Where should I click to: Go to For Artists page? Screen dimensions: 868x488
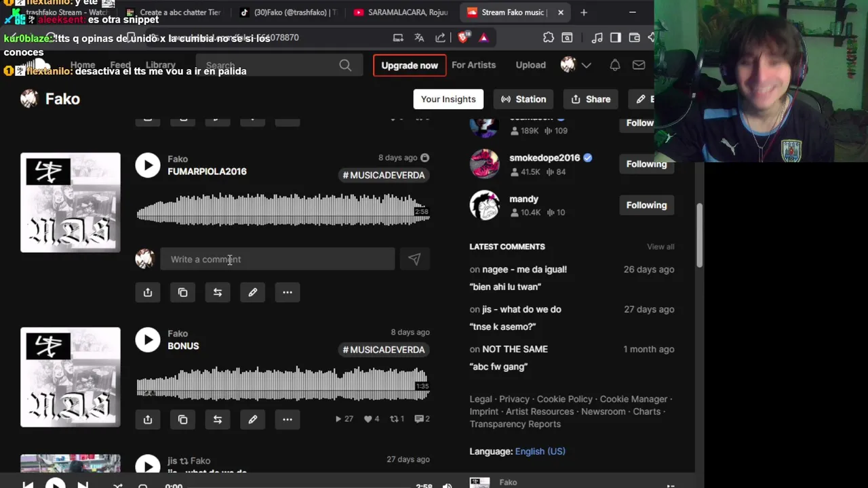(473, 65)
